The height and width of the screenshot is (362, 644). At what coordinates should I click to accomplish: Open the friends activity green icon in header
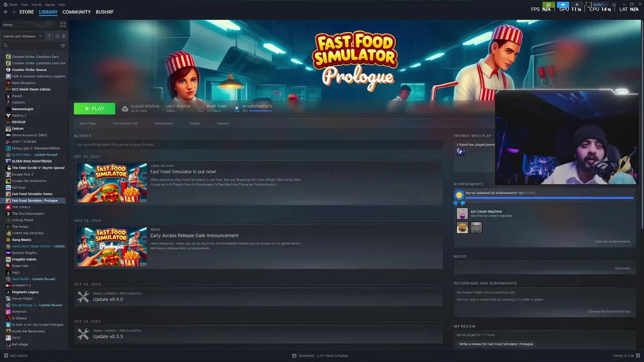click(548, 5)
